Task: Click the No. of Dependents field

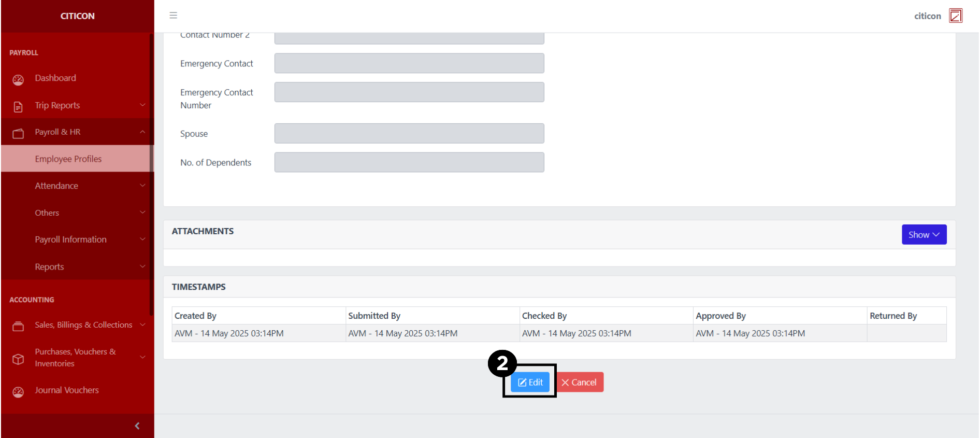Action: (x=409, y=162)
